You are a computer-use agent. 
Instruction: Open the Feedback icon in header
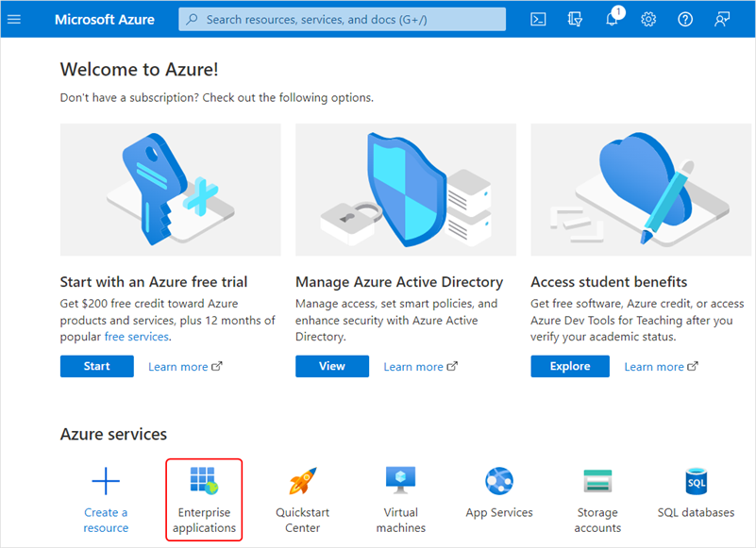tap(723, 19)
